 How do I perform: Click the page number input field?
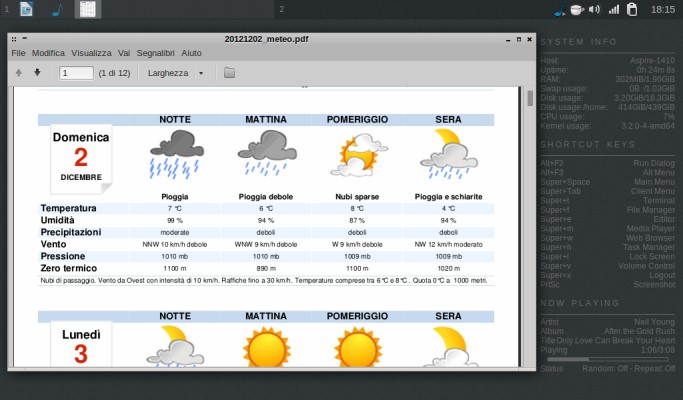(76, 72)
